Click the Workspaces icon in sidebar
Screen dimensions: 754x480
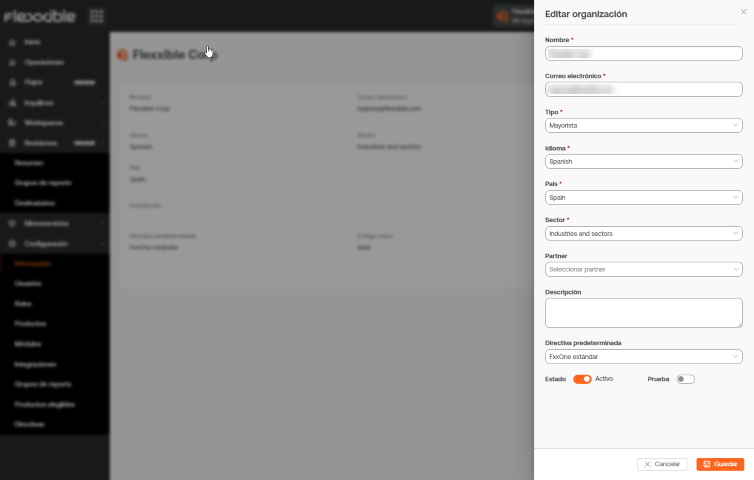tap(13, 123)
